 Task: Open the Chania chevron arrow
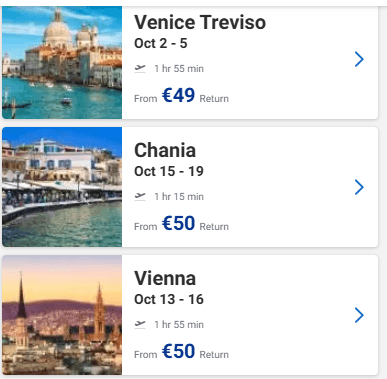point(359,187)
